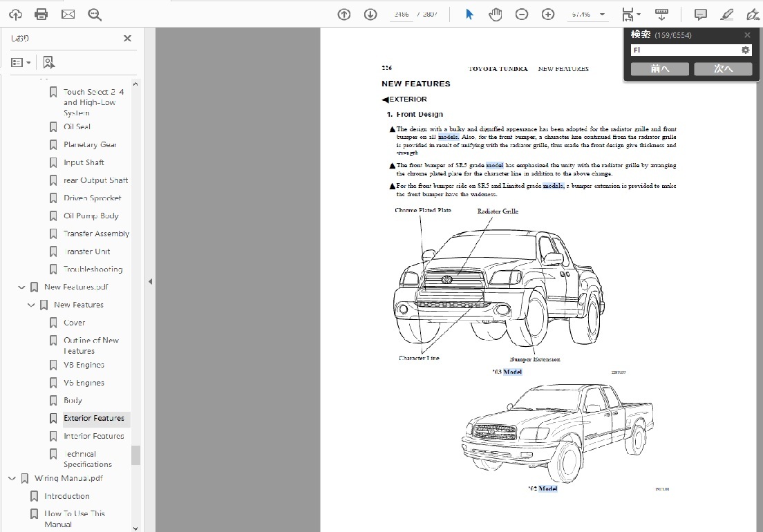The image size is (763, 532).
Task: Open the Oil Seal bookmark
Action: [77, 126]
